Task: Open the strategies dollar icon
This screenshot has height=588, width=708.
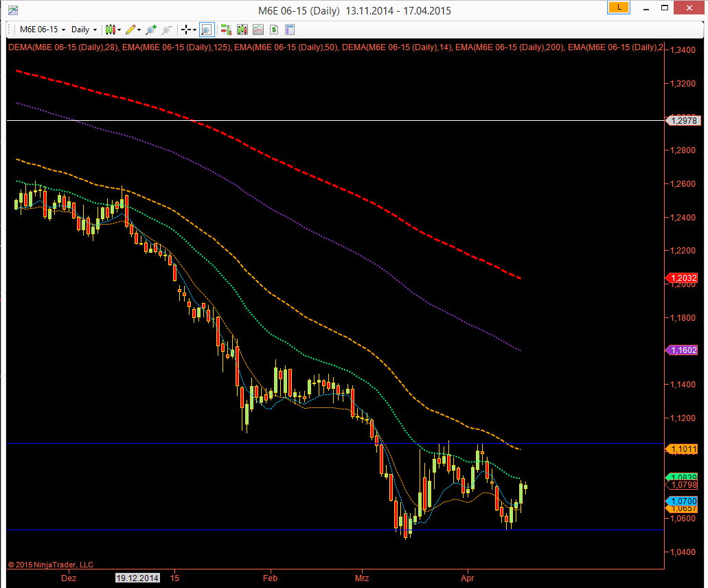Action: pyautogui.click(x=274, y=30)
